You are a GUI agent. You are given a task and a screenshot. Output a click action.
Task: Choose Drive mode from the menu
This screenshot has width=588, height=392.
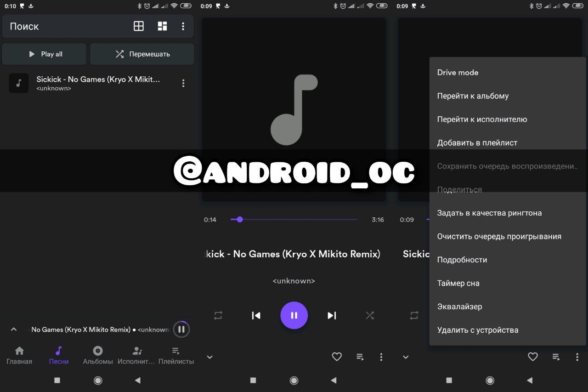pos(508,73)
